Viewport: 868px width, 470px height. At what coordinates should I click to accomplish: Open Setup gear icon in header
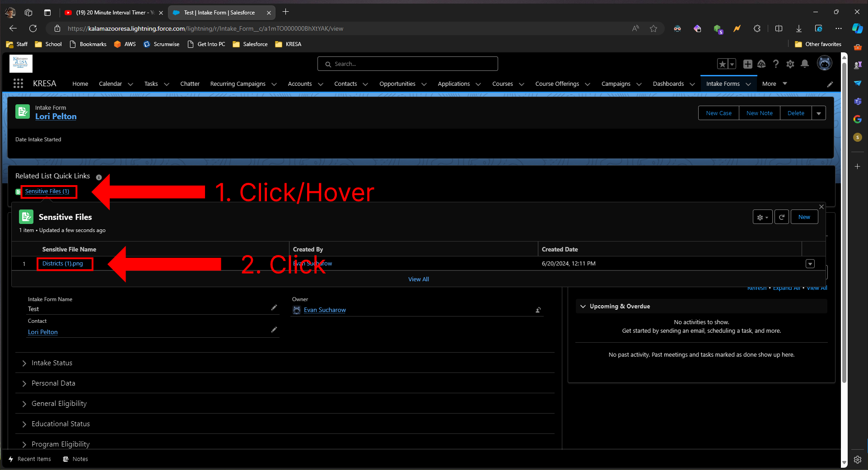point(790,64)
